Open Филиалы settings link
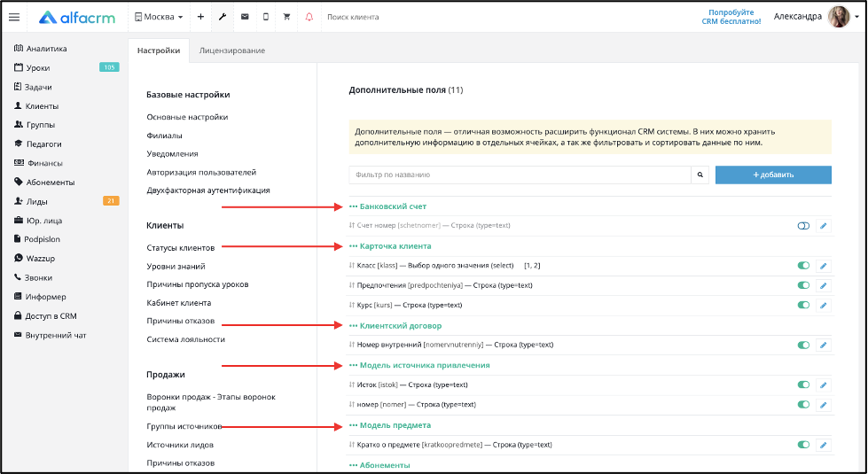 (164, 136)
